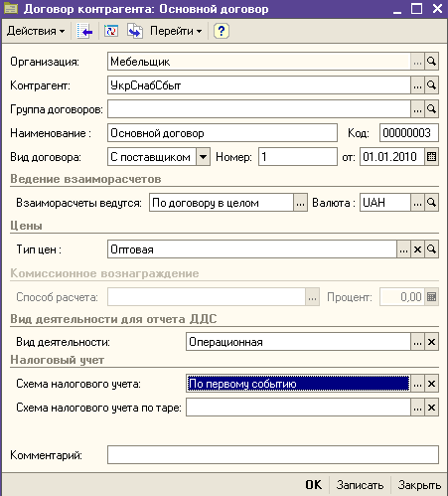Click the OK button
Image resolution: width=448 pixels, height=496 pixels.
click(313, 485)
